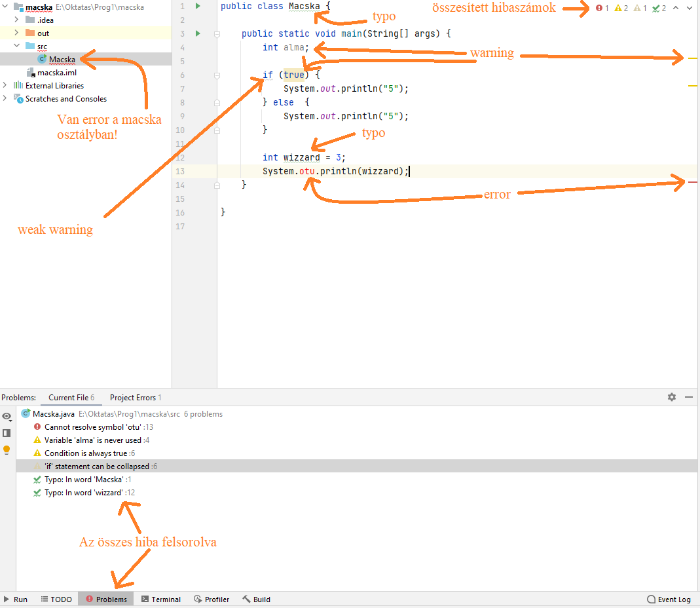Run the Macska class from the line 1 gutter

pyautogui.click(x=198, y=7)
